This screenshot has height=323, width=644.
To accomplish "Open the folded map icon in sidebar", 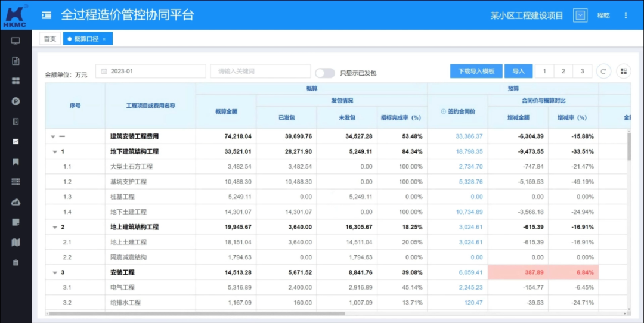I will pos(16,242).
